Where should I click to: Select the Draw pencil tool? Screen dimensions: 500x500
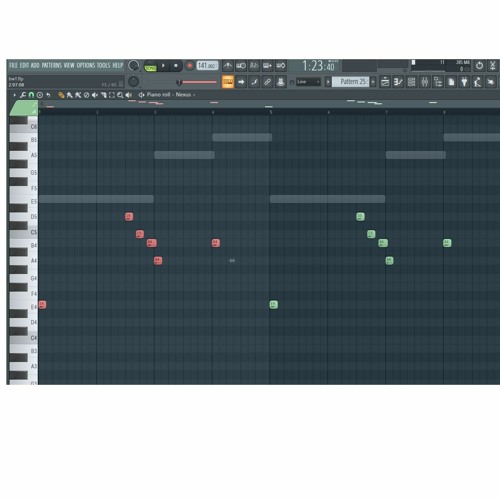point(61,95)
